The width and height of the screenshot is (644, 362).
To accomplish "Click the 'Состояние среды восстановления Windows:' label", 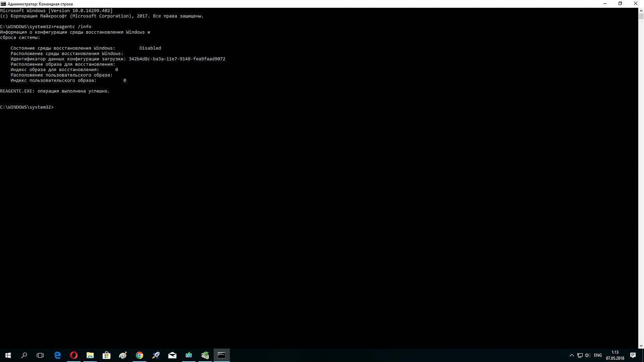I will (x=63, y=48).
